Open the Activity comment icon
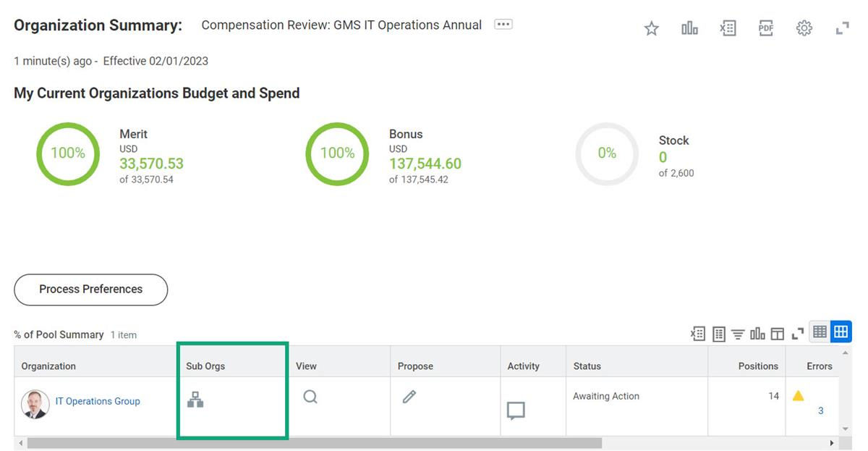Viewport: 868px width, 451px height. (516, 412)
